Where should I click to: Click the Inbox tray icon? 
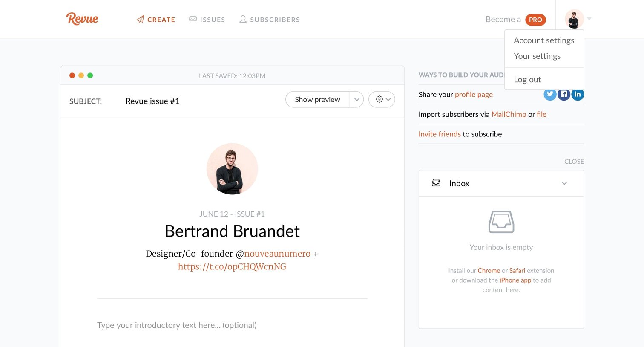436,183
